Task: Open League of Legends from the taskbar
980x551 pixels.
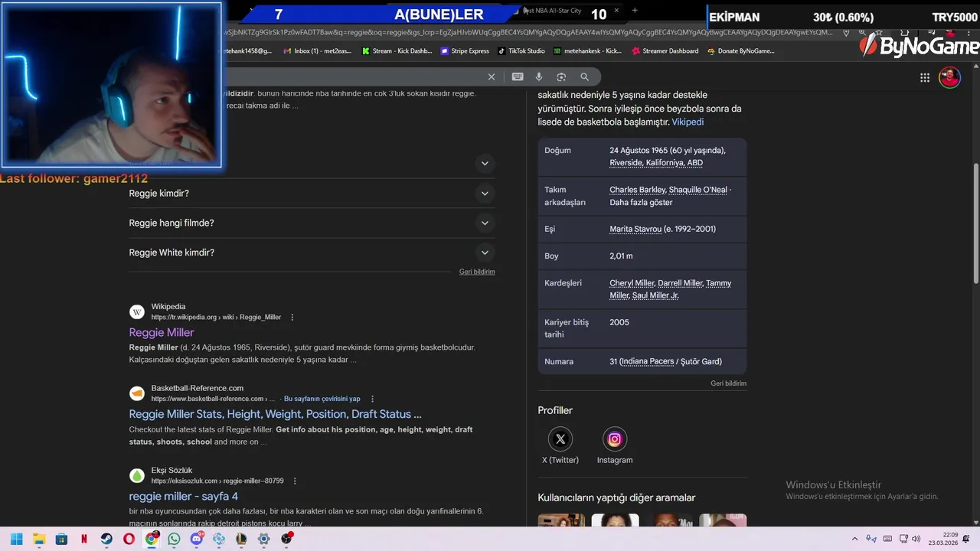Action: tap(241, 539)
